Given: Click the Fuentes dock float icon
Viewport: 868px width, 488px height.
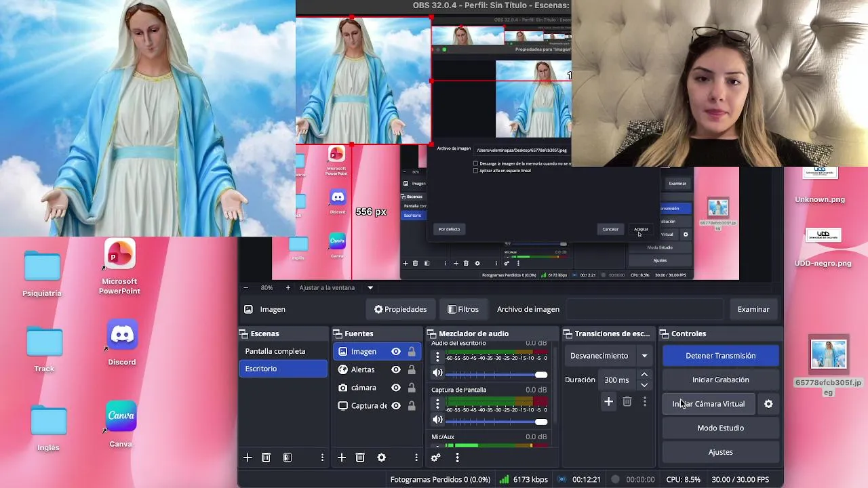Looking at the screenshot, I should click(x=338, y=333).
